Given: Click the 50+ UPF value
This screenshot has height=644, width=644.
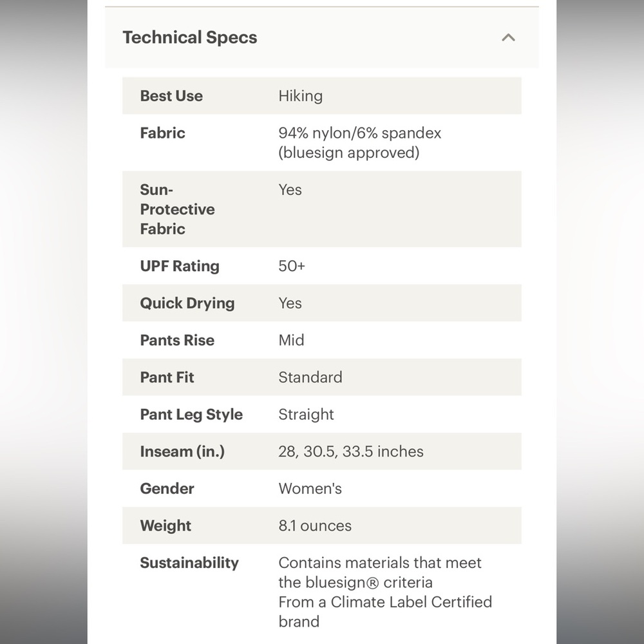Looking at the screenshot, I should coord(292,266).
